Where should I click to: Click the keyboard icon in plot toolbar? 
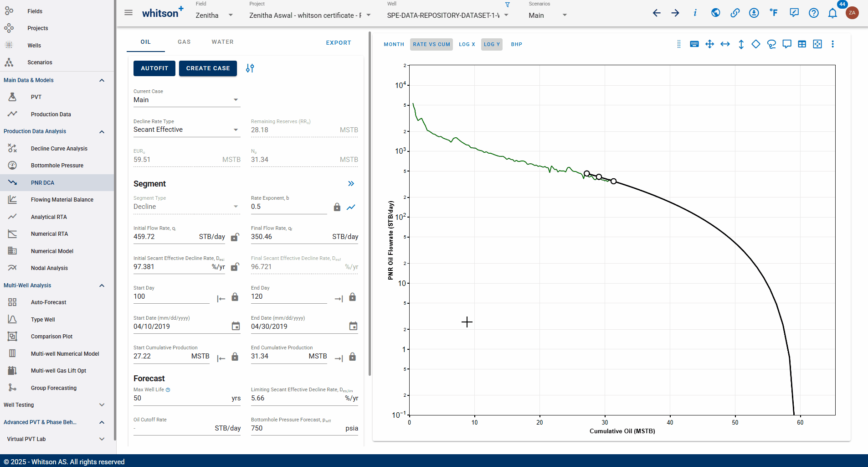[694, 44]
